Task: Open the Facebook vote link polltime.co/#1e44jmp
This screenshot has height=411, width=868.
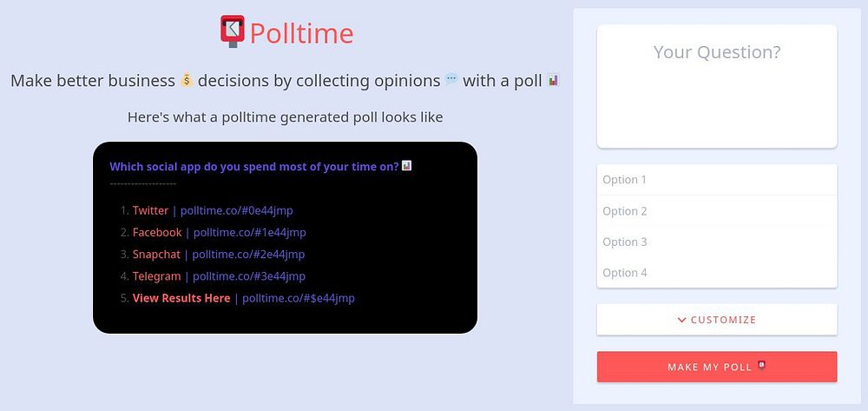Action: (x=249, y=232)
